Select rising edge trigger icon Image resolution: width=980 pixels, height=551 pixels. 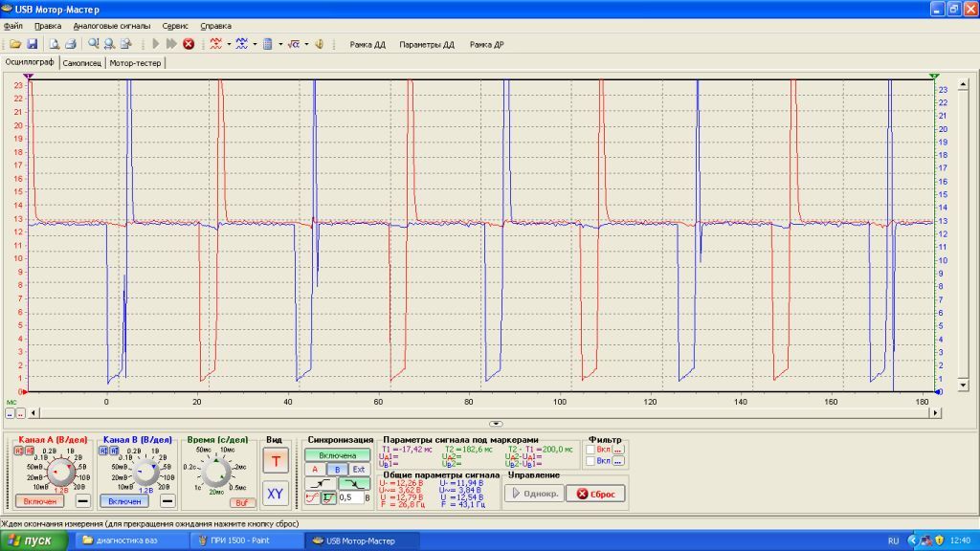(320, 483)
